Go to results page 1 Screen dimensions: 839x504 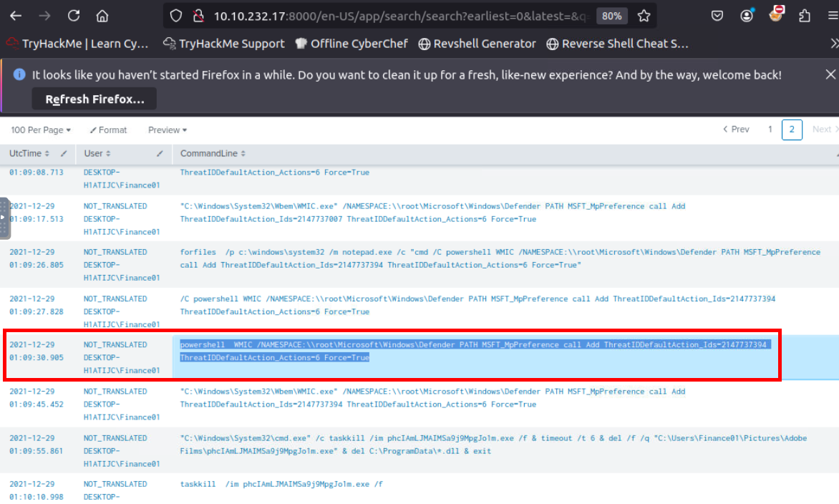point(770,130)
